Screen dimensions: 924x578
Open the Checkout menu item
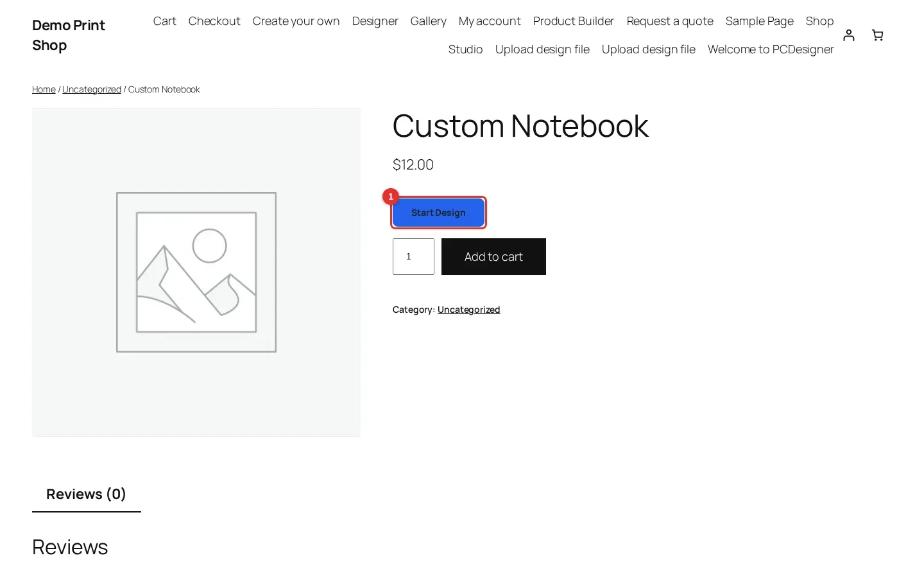click(x=214, y=21)
